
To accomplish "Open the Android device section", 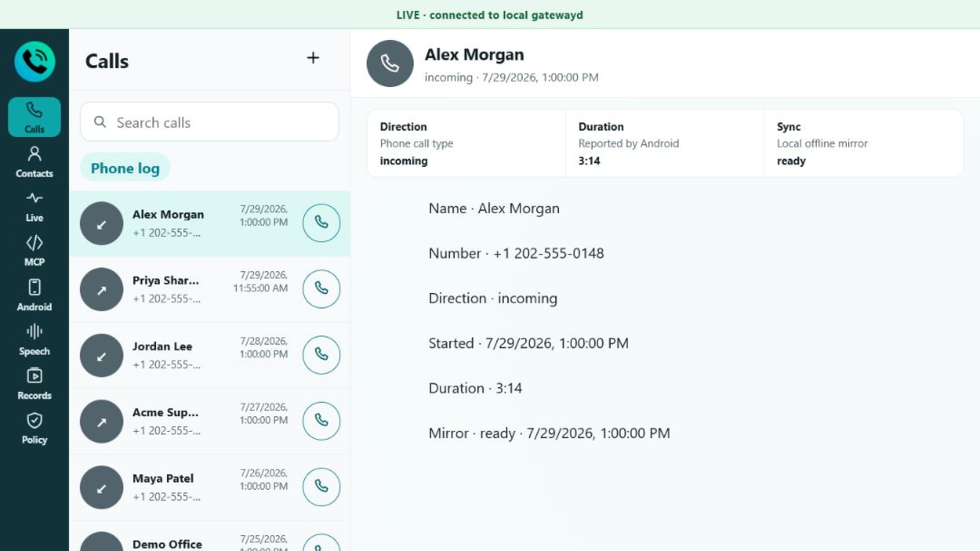I will (34, 295).
